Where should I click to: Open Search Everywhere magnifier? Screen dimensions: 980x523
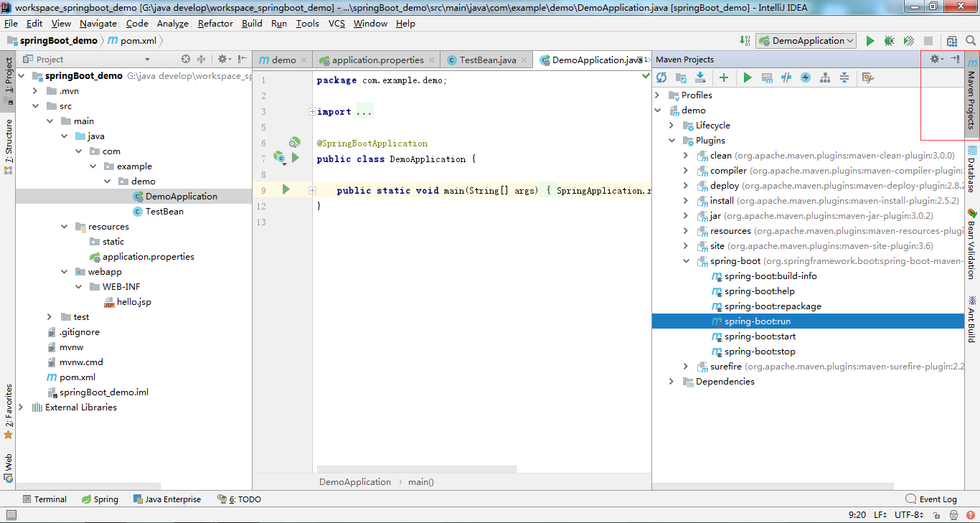[971, 41]
